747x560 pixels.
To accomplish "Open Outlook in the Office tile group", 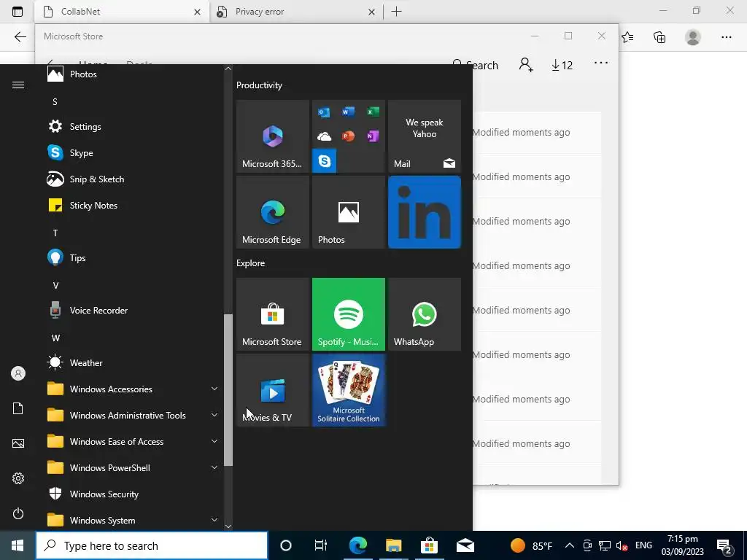I will (x=324, y=112).
